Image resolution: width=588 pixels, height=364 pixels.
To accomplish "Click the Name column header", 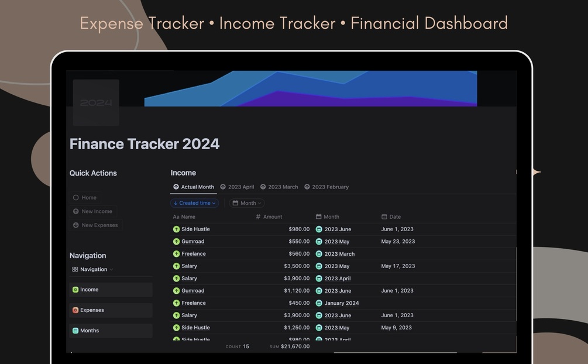I will [x=184, y=217].
